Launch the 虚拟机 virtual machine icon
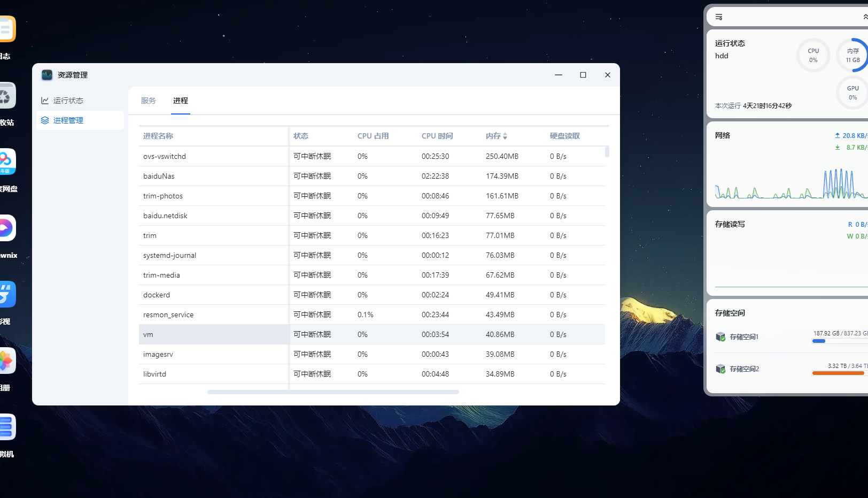Image resolution: width=868 pixels, height=498 pixels. 6,427
